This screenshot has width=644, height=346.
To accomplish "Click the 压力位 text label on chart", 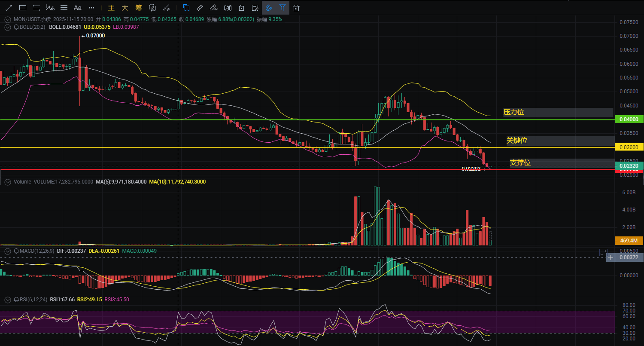I will pyautogui.click(x=514, y=112).
